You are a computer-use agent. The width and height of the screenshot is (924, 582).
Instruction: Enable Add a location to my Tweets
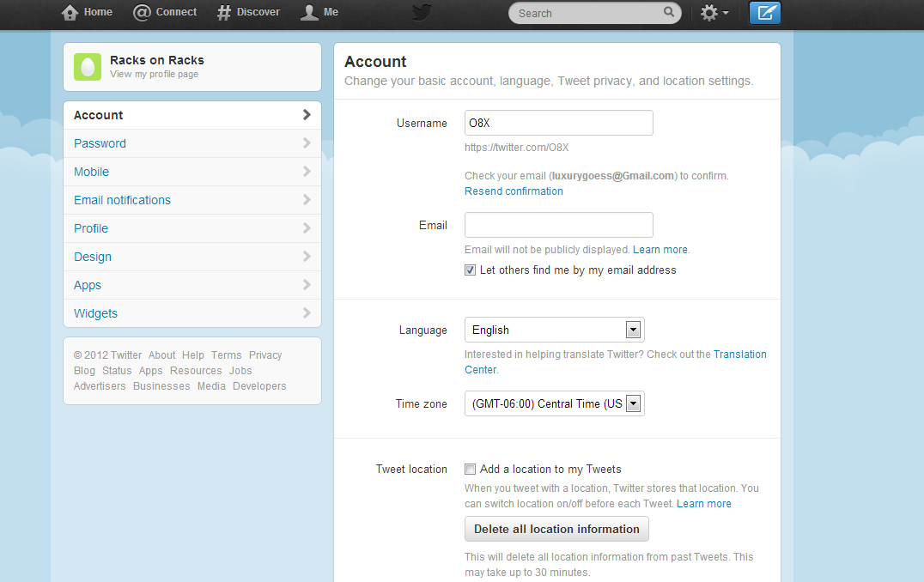(x=470, y=470)
